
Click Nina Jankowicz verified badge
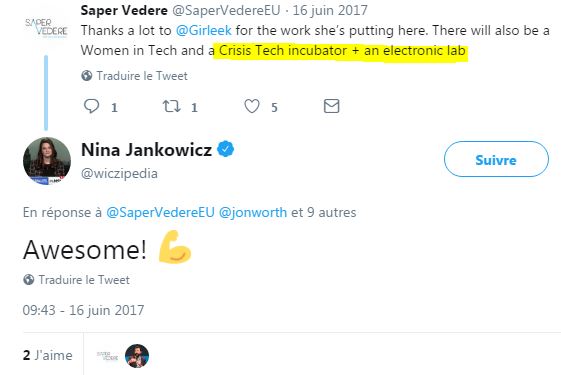point(226,149)
